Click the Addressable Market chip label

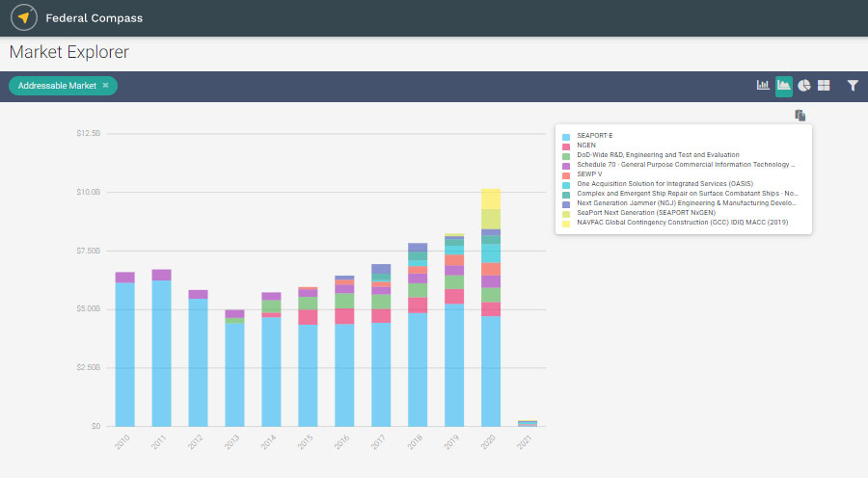[57, 86]
